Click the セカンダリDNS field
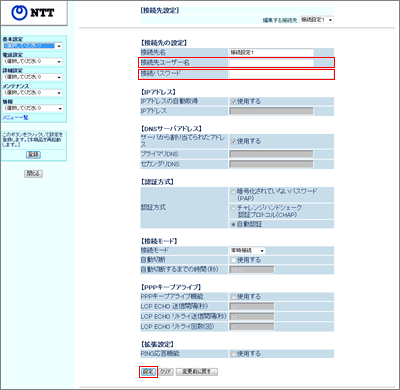The width and height of the screenshot is (400, 390). [x=271, y=164]
